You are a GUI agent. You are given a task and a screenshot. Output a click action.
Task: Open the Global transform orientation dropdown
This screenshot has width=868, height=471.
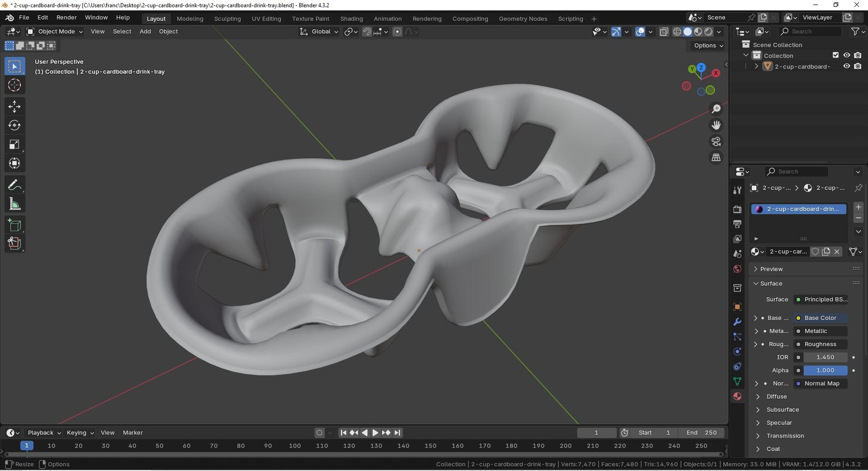point(319,32)
